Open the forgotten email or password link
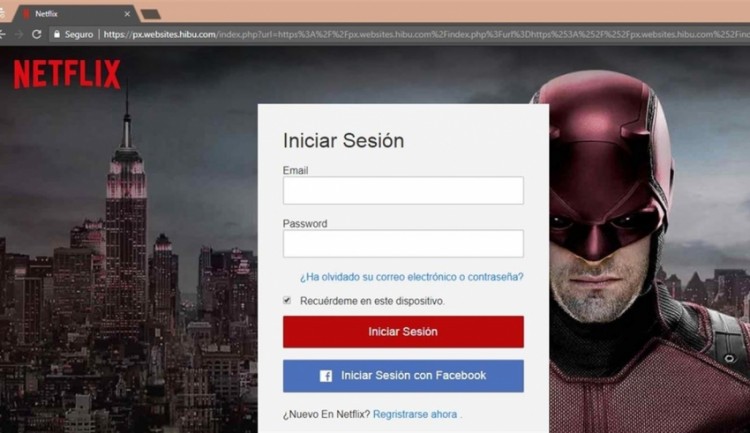 click(x=411, y=277)
